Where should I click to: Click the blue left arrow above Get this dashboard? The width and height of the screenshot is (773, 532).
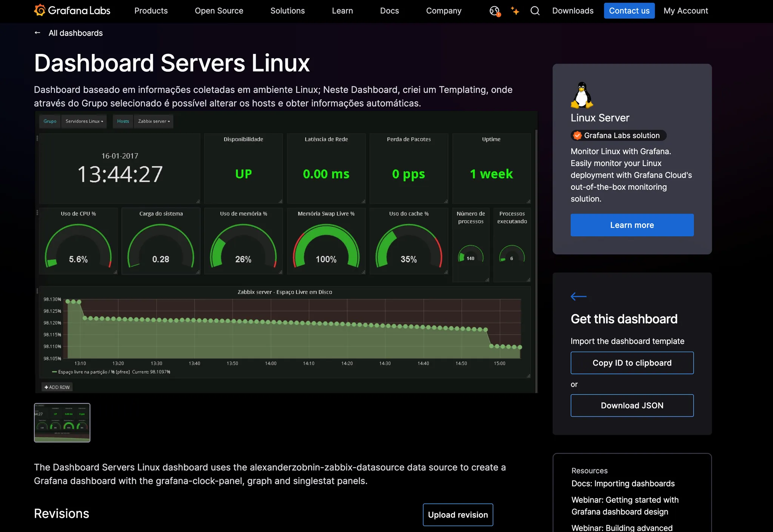click(578, 297)
